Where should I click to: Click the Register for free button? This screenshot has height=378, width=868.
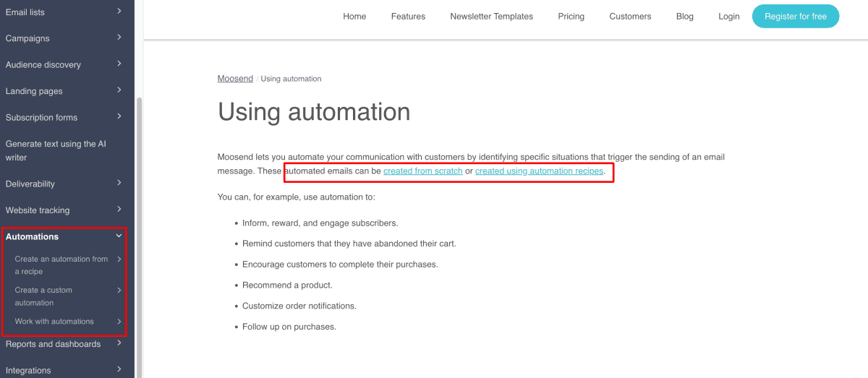795,17
